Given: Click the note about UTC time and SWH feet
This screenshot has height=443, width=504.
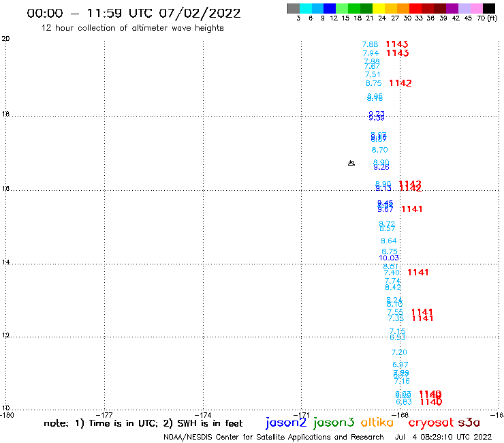Looking at the screenshot, I should [x=143, y=423].
